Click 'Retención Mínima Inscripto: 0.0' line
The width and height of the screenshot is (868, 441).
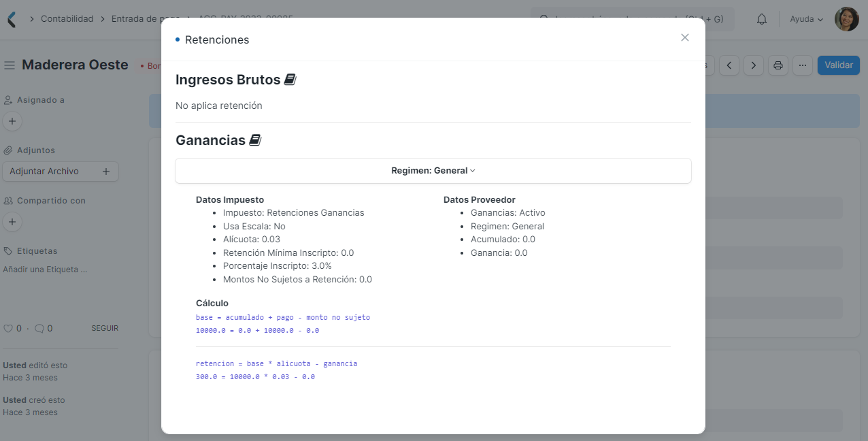(288, 252)
